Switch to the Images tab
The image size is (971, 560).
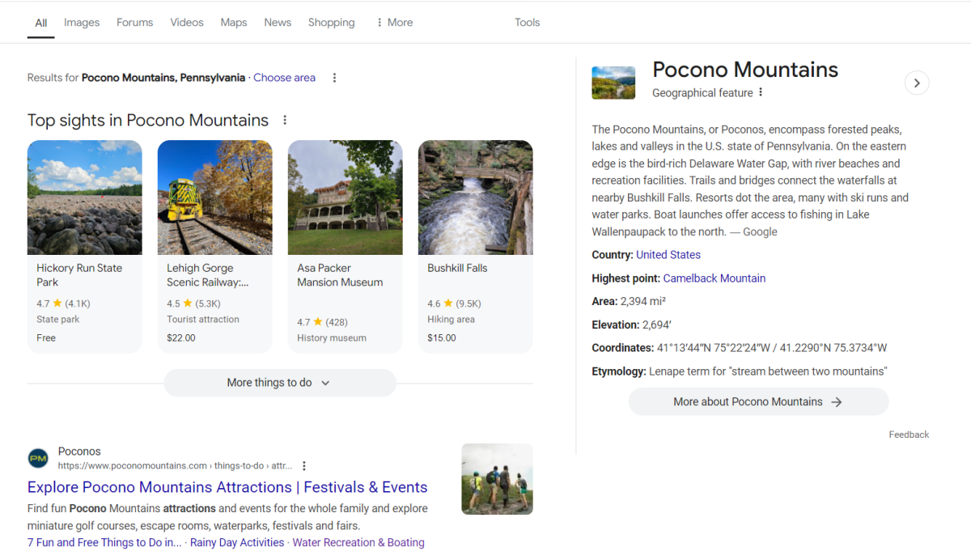[x=82, y=23]
